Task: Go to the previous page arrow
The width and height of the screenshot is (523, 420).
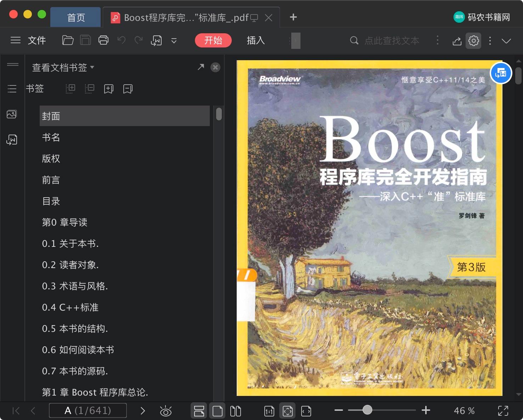Action: click(33, 411)
